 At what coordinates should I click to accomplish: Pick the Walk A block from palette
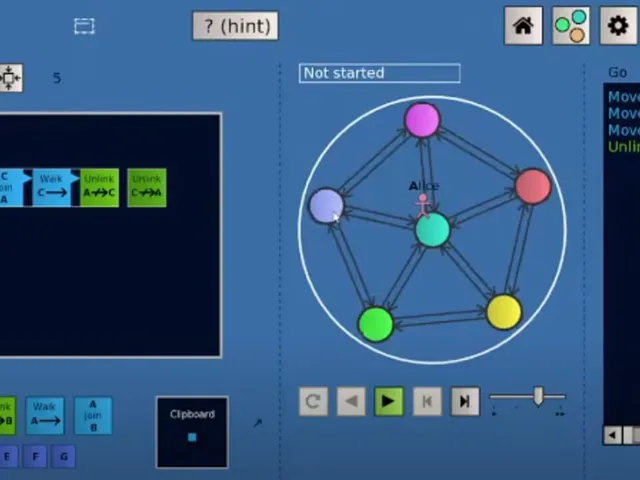(x=45, y=416)
